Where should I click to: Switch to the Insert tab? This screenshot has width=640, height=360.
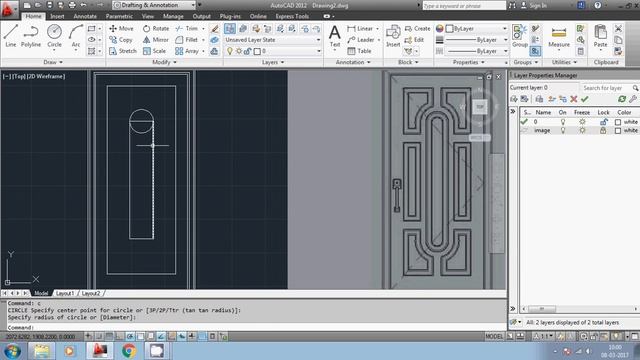click(57, 16)
